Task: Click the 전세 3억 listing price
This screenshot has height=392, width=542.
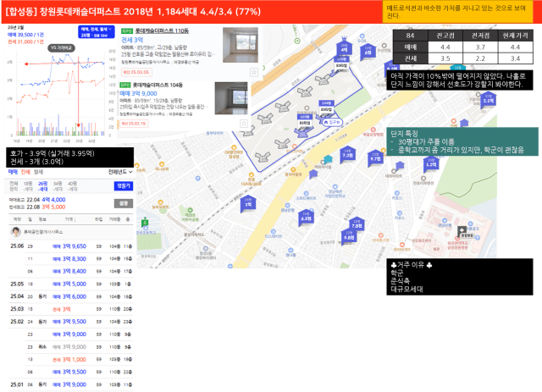Action: click(x=132, y=40)
